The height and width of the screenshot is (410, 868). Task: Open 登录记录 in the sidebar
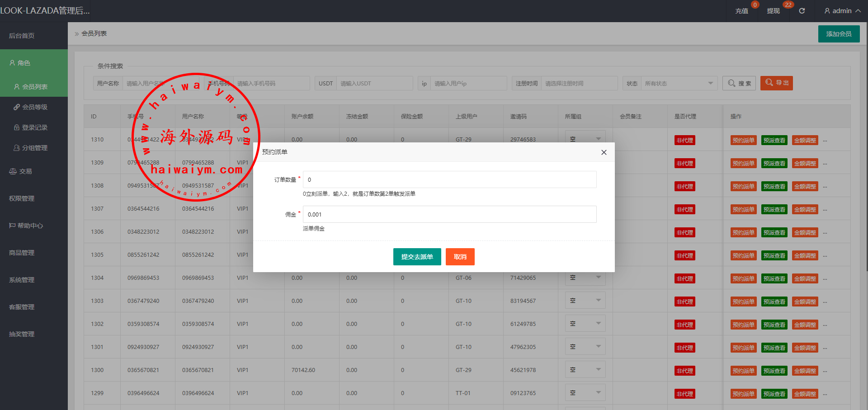[x=35, y=127]
